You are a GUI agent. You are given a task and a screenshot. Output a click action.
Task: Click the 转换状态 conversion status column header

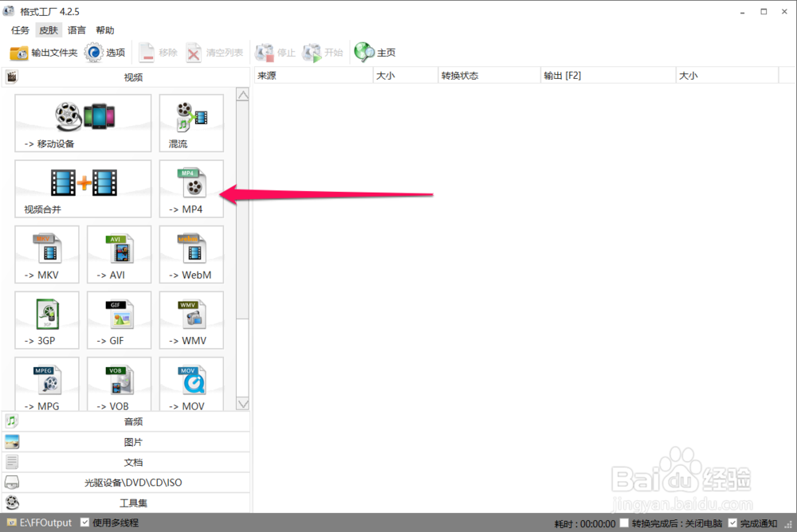489,76
